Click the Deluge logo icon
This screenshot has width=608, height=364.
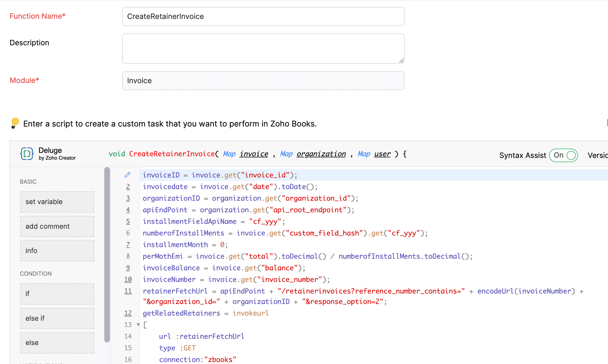tap(27, 154)
